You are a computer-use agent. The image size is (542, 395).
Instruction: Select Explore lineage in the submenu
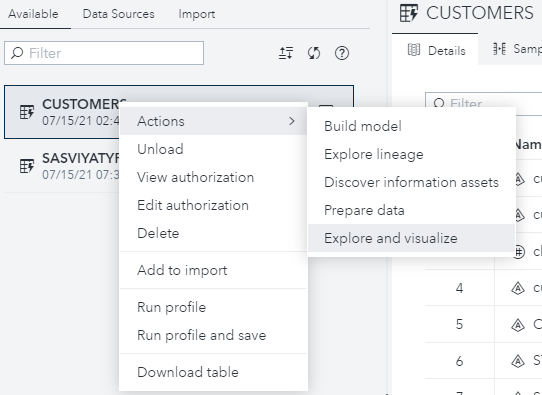point(412,154)
